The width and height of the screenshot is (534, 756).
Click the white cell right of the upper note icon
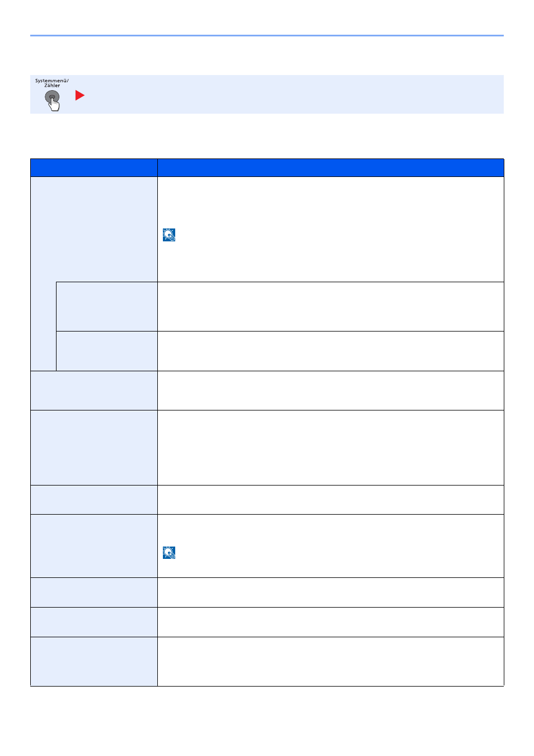click(331, 230)
